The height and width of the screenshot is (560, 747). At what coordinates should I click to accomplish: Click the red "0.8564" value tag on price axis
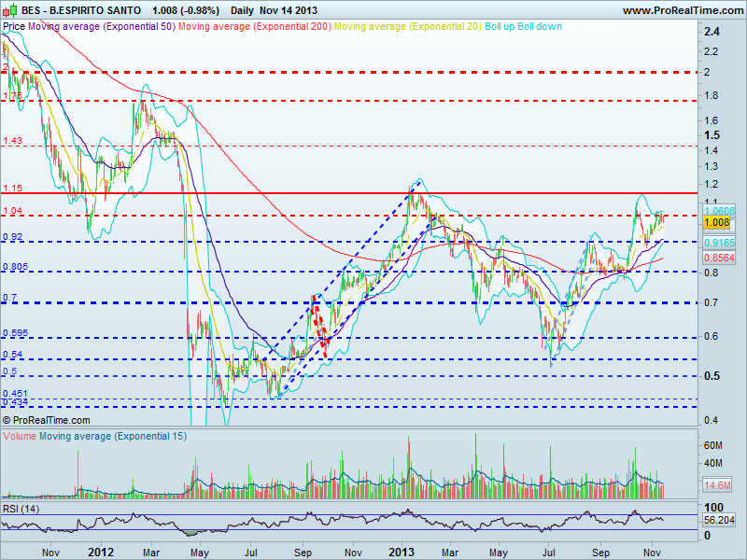click(719, 258)
